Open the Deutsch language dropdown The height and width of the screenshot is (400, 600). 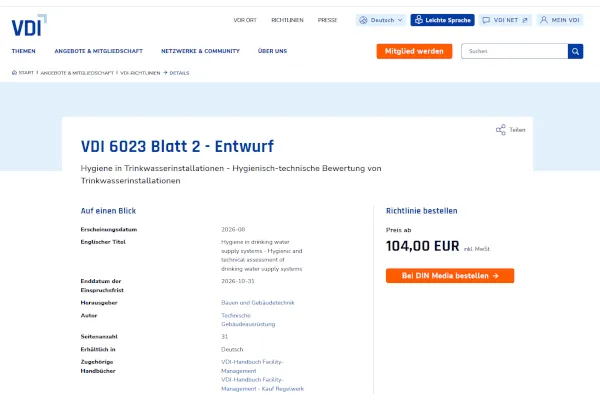tap(381, 20)
